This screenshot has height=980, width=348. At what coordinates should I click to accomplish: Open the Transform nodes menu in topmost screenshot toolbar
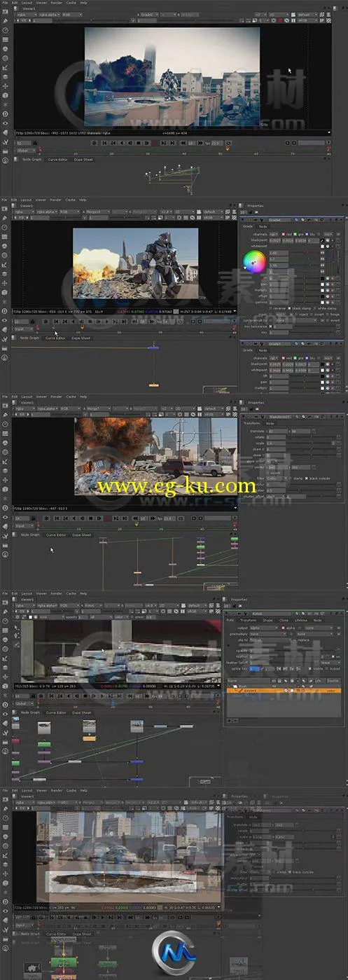pyautogui.click(x=6, y=85)
